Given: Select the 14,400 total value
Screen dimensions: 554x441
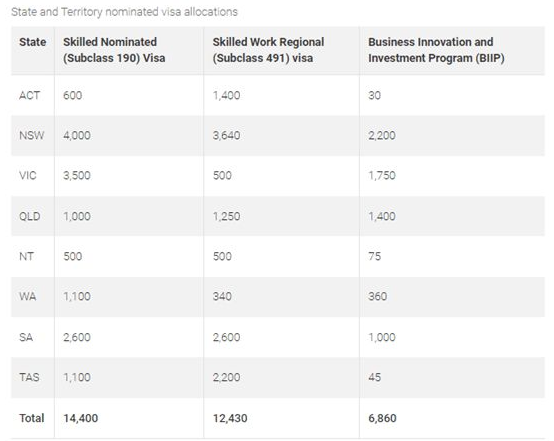Looking at the screenshot, I should point(81,418).
